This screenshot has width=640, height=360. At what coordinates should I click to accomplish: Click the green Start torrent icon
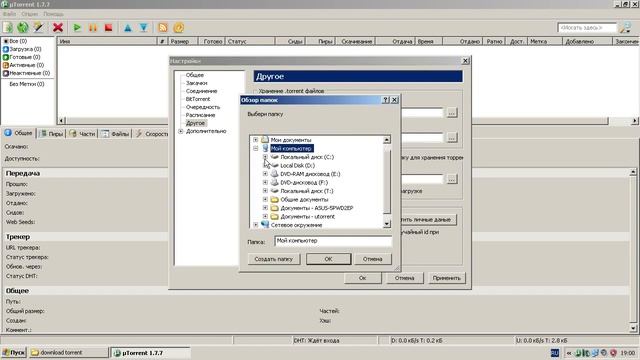pos(77,27)
